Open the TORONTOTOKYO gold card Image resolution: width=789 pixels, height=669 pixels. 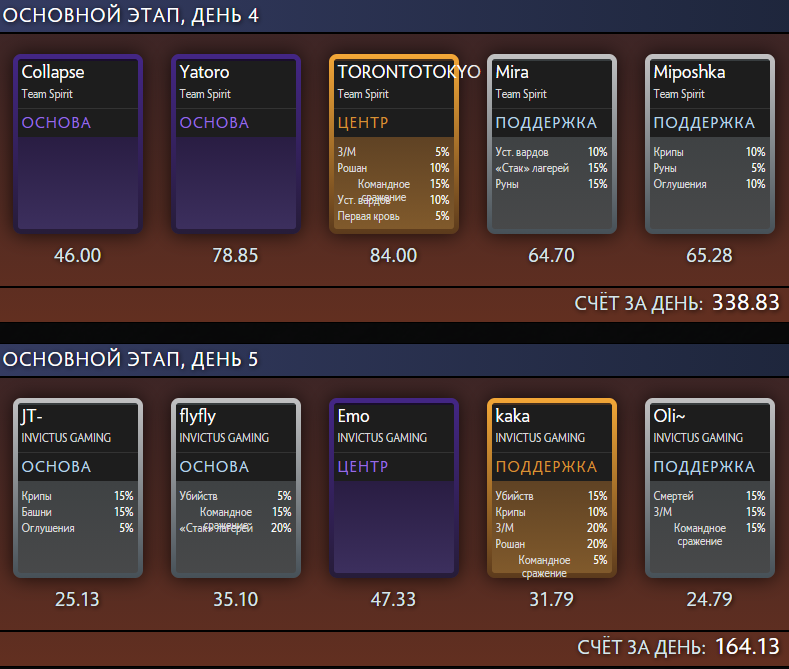(394, 144)
